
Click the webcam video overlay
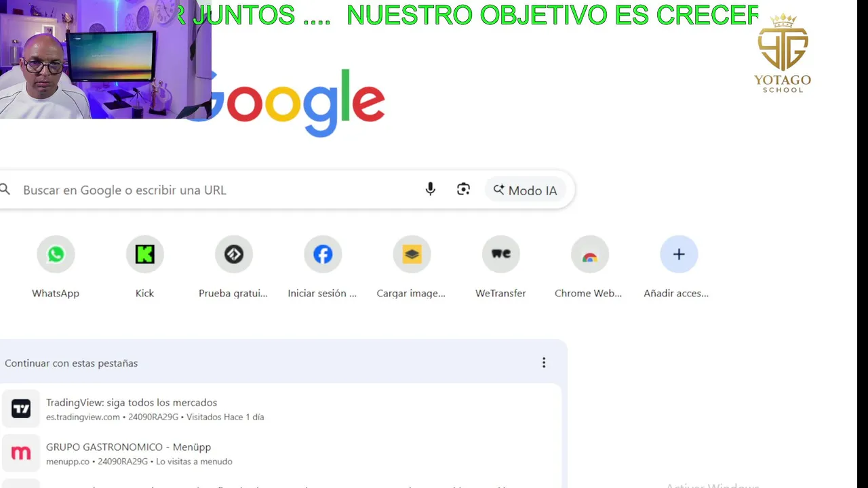coord(105,59)
